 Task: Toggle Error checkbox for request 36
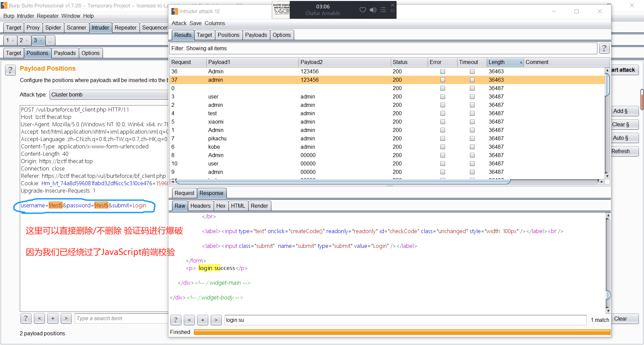click(443, 72)
